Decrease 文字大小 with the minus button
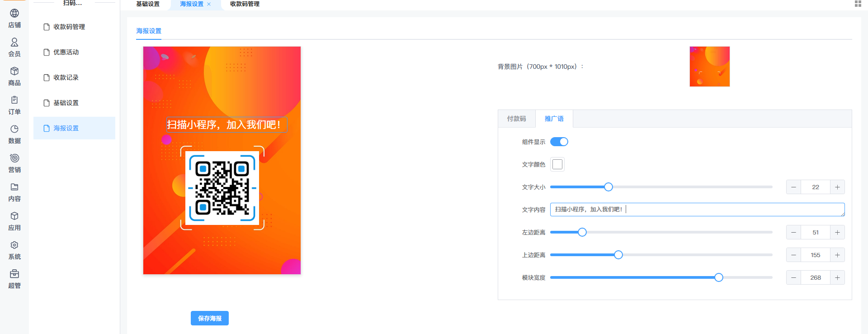Image resolution: width=868 pixels, height=334 pixels. tap(793, 187)
